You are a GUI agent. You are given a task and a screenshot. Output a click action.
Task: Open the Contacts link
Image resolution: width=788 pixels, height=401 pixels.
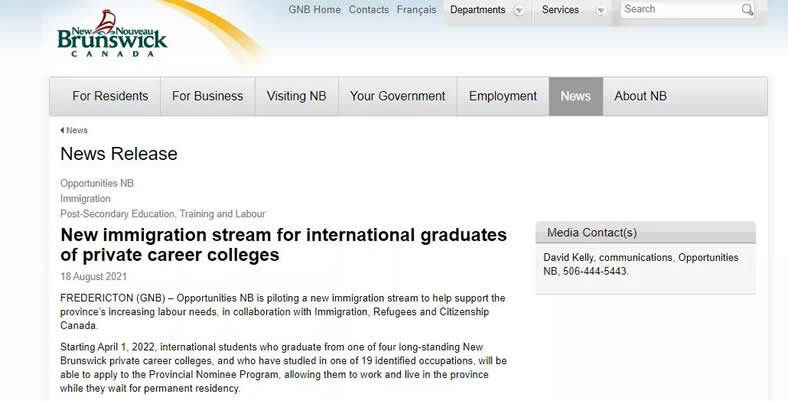(x=369, y=10)
